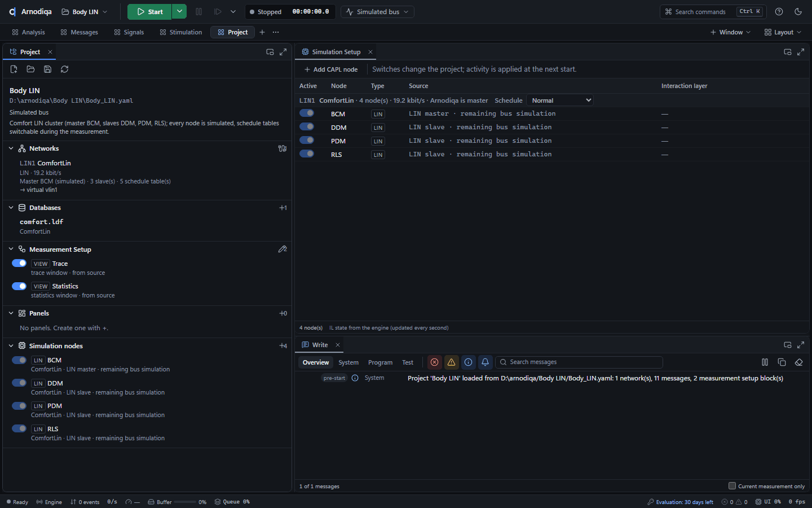
Task: Add a database with the +1 icon
Action: (283, 208)
